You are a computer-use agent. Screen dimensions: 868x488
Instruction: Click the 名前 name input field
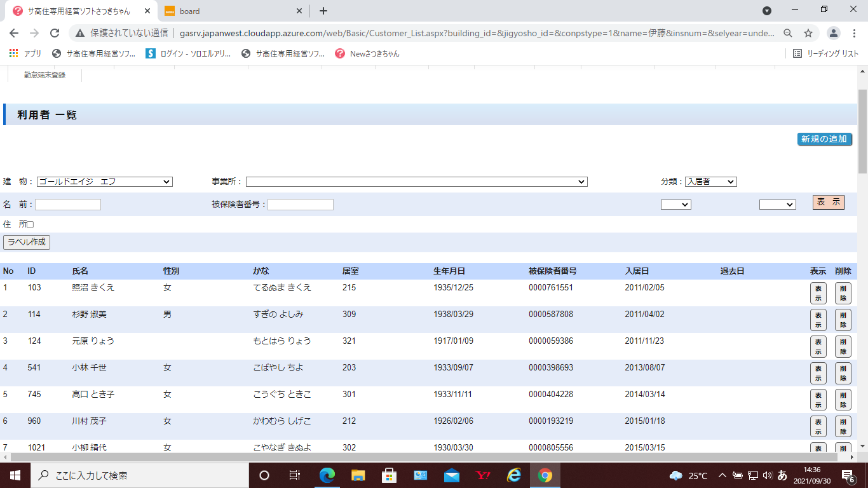click(x=68, y=205)
